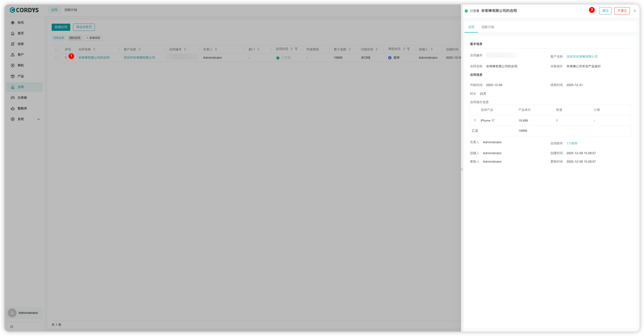Image resolution: width=644 pixels, height=336 pixels.
Task: Expand the 系统 menu chevron
Action: coord(38,119)
